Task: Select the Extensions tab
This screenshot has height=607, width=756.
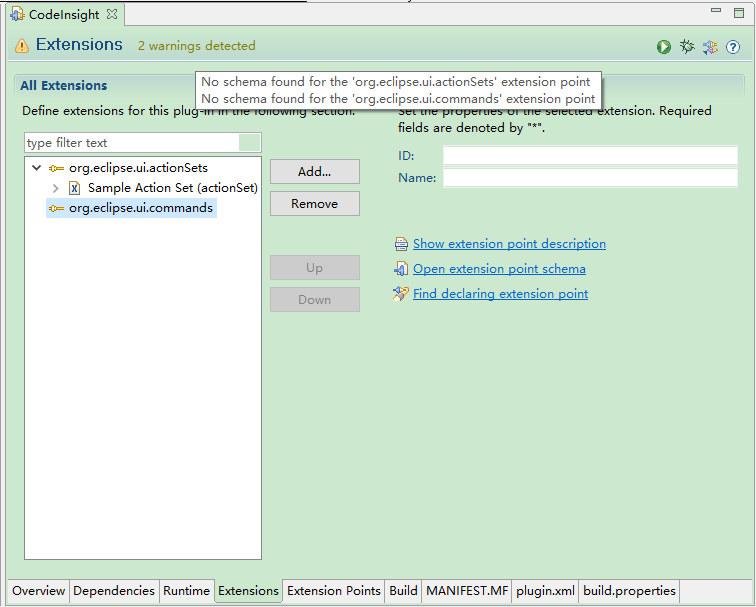Action: click(248, 591)
